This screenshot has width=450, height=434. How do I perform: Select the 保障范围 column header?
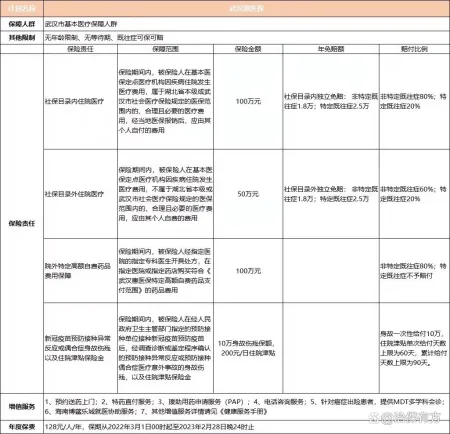click(165, 49)
